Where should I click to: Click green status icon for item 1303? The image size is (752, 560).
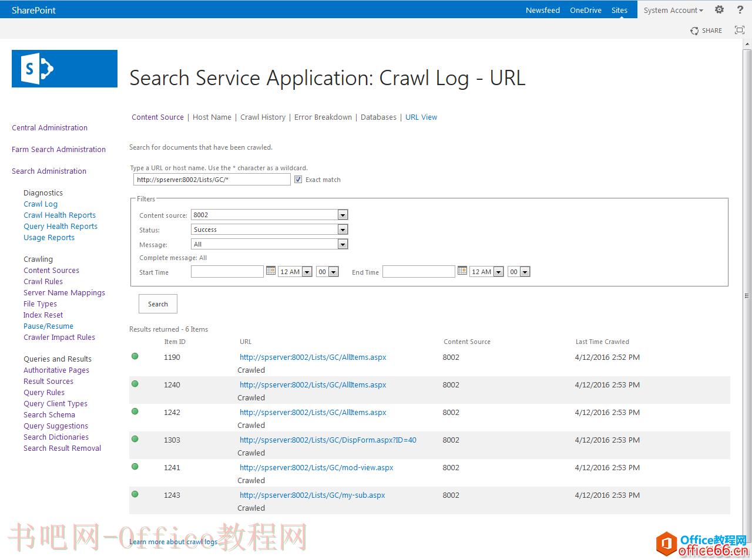[135, 439]
